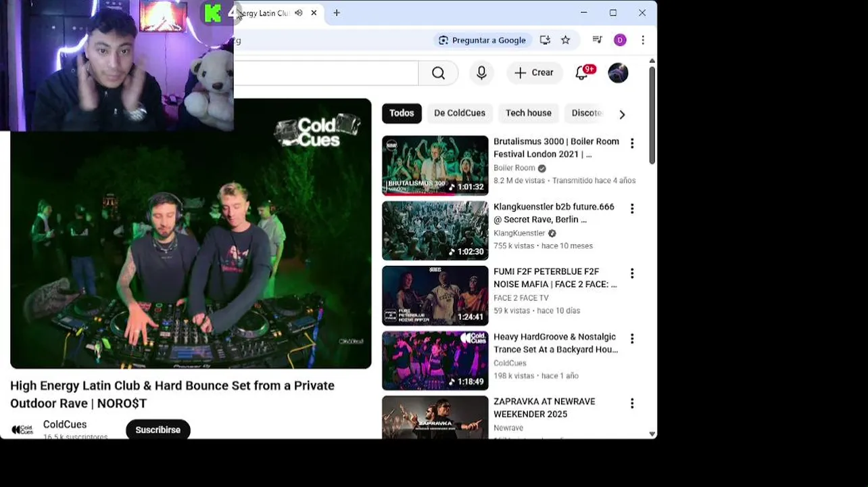Click FUMI F2F PETERBLUE NOISE MAFIA title
This screenshot has height=487, width=868.
[555, 277]
